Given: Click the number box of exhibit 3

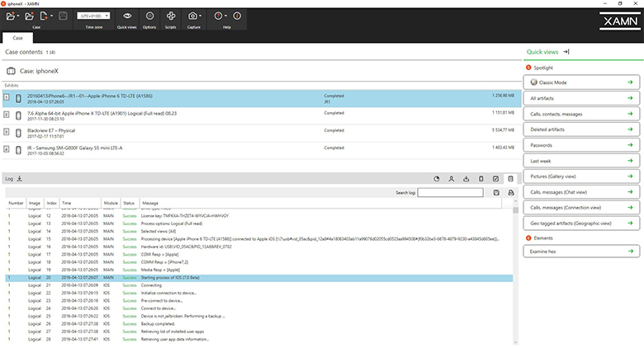Looking at the screenshot, I should (x=6, y=132).
